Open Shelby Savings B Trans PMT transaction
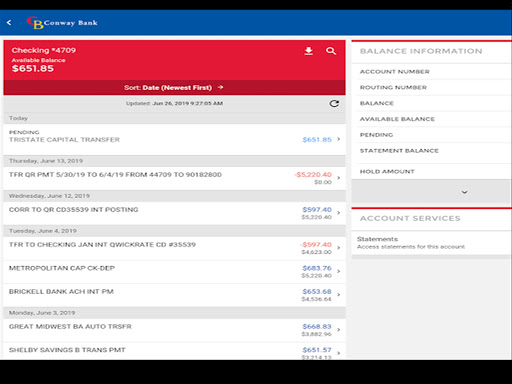Viewport: 512px width, 384px height. 174,351
